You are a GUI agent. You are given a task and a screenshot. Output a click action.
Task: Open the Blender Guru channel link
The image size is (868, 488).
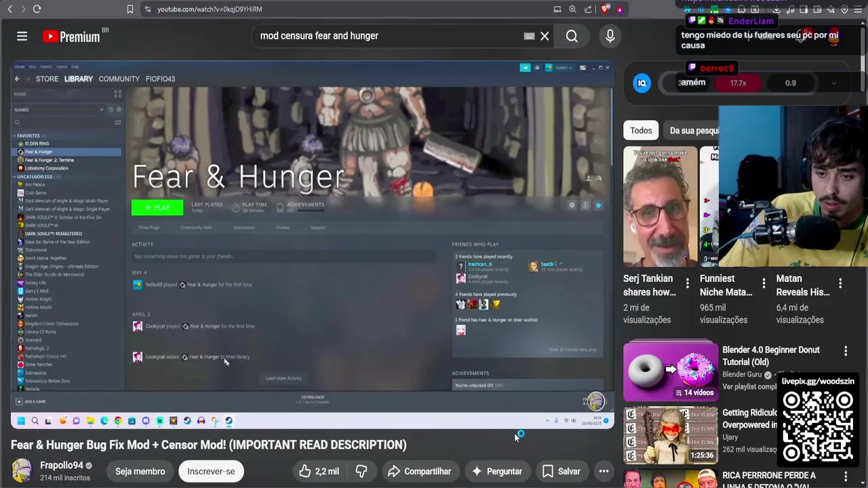pyautogui.click(x=742, y=375)
